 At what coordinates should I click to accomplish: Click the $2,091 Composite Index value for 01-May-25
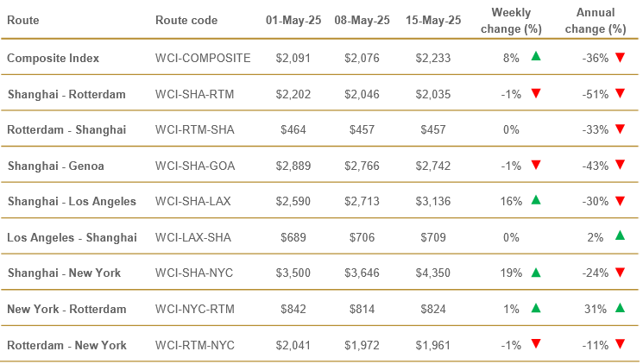[x=293, y=58]
